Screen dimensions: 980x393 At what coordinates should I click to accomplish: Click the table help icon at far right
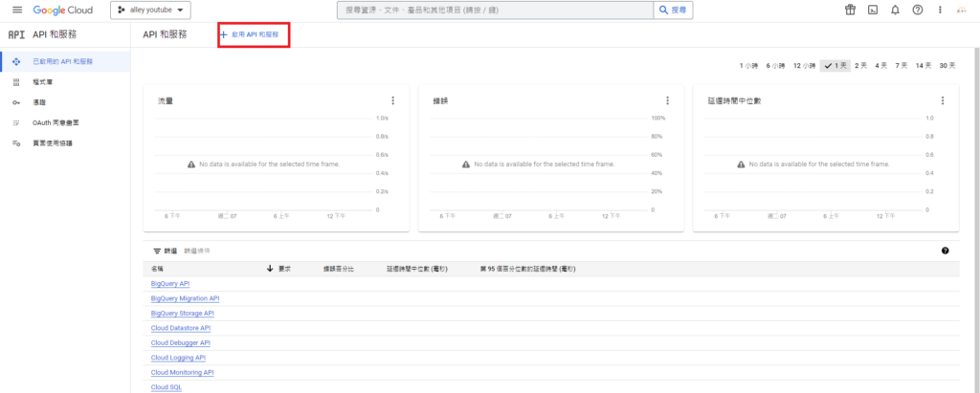(x=945, y=251)
